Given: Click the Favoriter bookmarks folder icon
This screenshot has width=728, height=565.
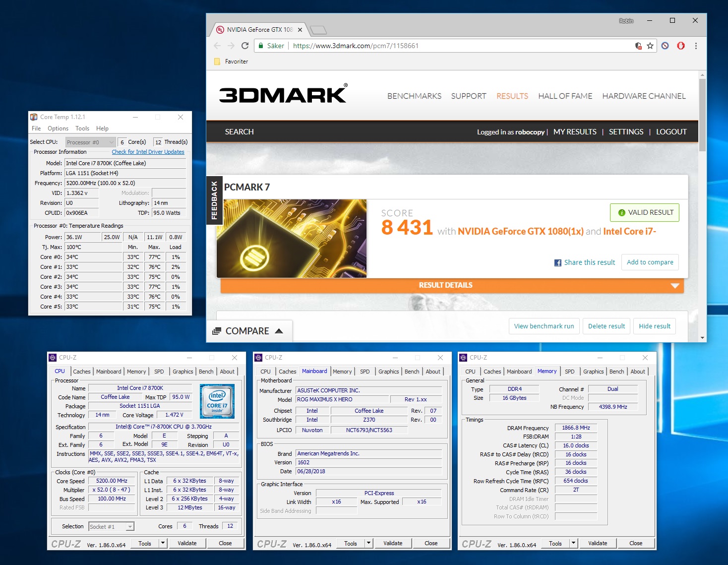Looking at the screenshot, I should (217, 62).
